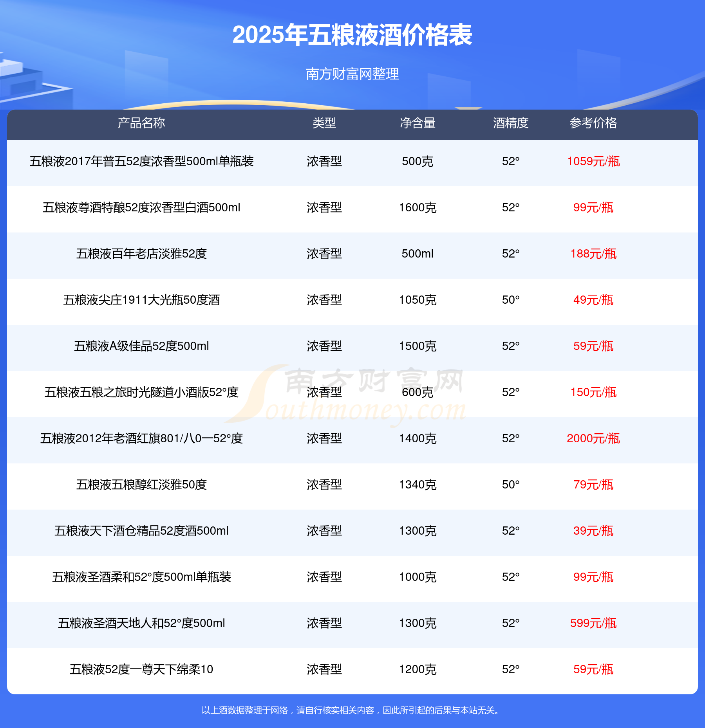705x728 pixels.
Task: Click 浓香型 in the 五粮醇红淡雅 row
Action: 324,485
